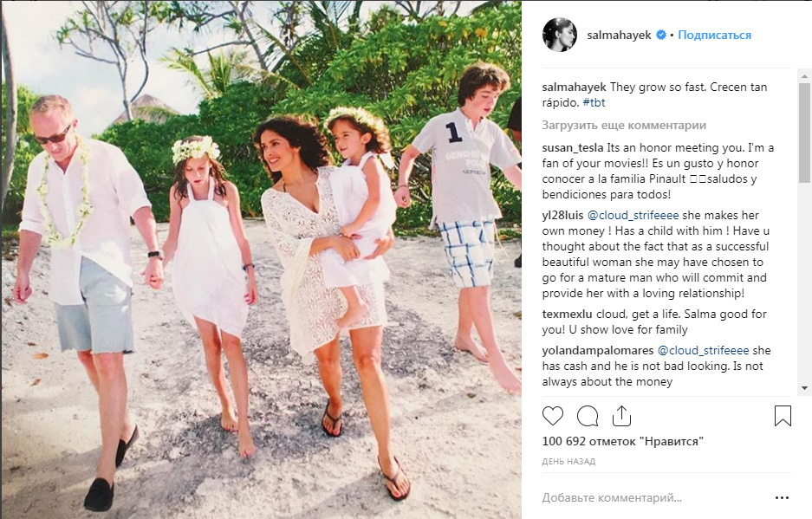Open the comment bubble icon
This screenshot has width=812, height=519.
(x=587, y=416)
